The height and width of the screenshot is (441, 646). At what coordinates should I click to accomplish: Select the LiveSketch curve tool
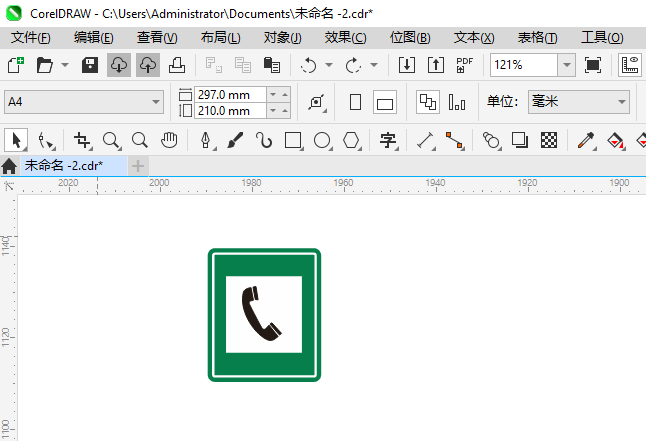point(264,140)
